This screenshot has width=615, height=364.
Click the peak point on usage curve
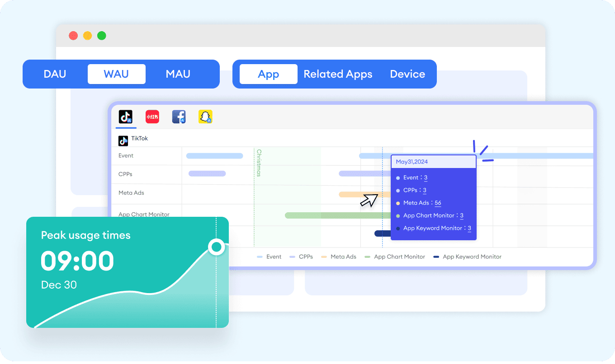(217, 247)
